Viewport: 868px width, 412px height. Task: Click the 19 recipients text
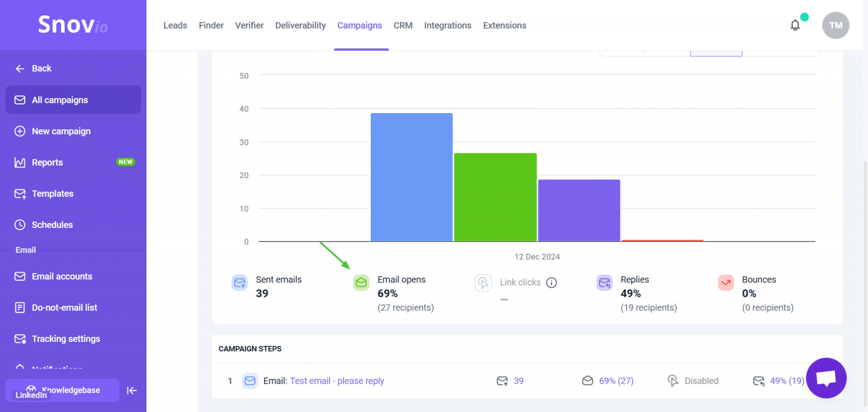pyautogui.click(x=649, y=308)
